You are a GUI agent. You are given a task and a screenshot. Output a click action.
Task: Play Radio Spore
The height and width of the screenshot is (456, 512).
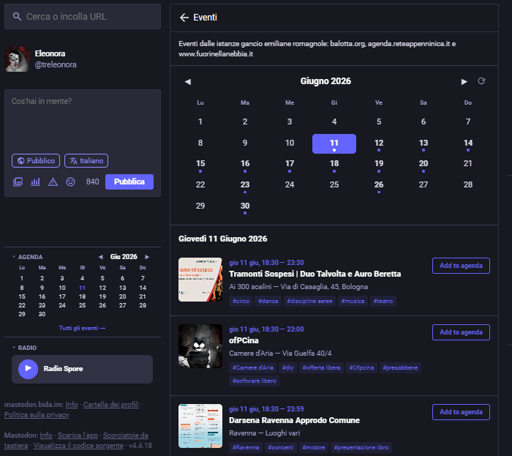pos(28,369)
